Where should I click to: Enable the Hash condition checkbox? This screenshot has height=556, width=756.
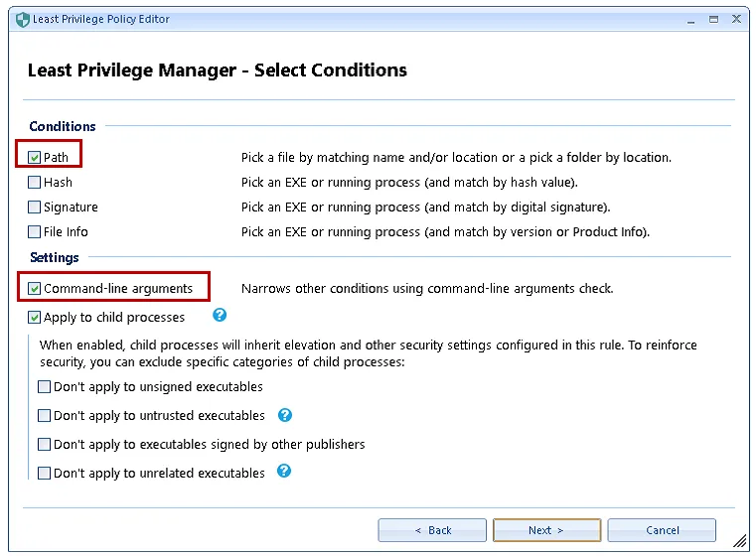coord(35,183)
